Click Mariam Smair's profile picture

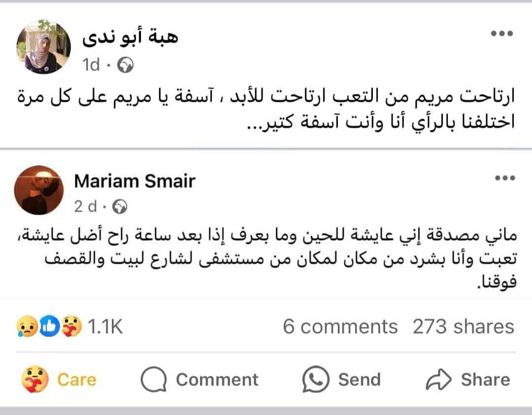[39, 190]
